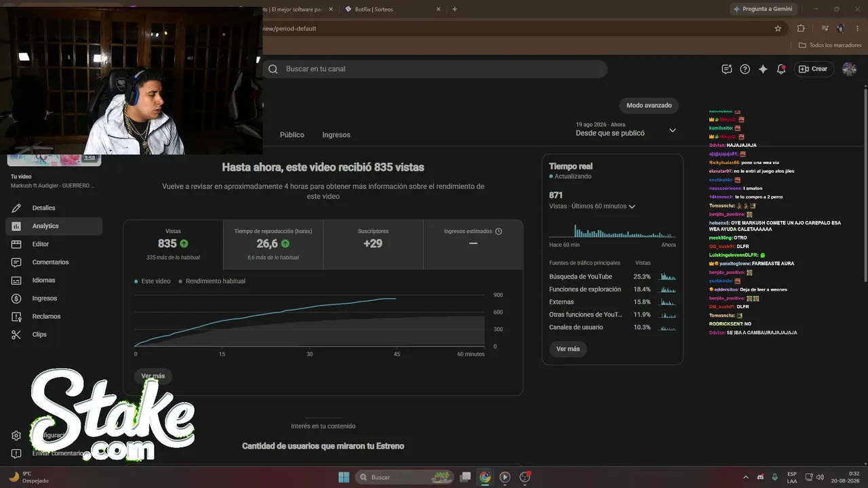Open the Ingresos dollar icon in sidebar
Viewport: 868px width, 488px height.
tap(17, 298)
